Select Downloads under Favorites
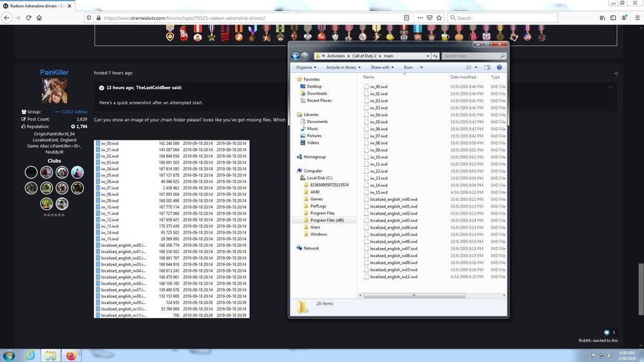The height and width of the screenshot is (362, 644). point(317,93)
